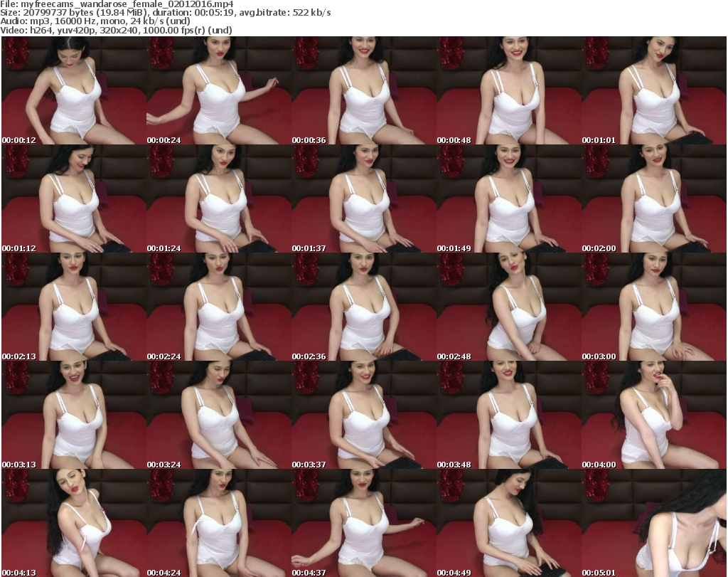Click the 'Video: h264, yuv420p' line
The width and height of the screenshot is (728, 577).
tap(116, 30)
